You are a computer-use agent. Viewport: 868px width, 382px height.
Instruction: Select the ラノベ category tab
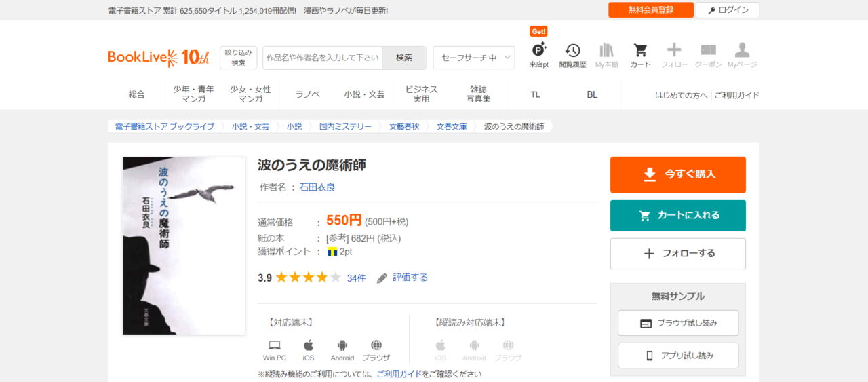307,94
